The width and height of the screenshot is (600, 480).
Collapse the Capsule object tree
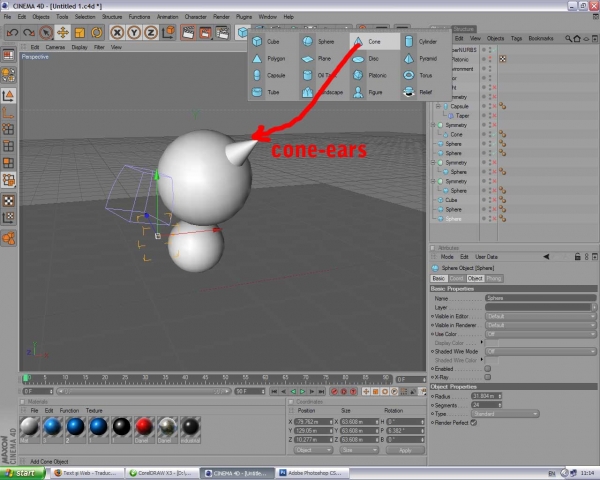tap(439, 106)
